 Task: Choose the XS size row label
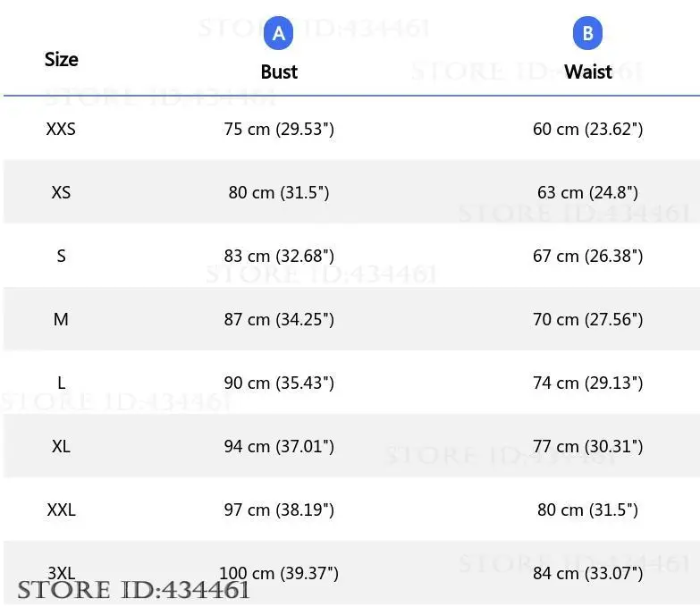click(x=61, y=192)
